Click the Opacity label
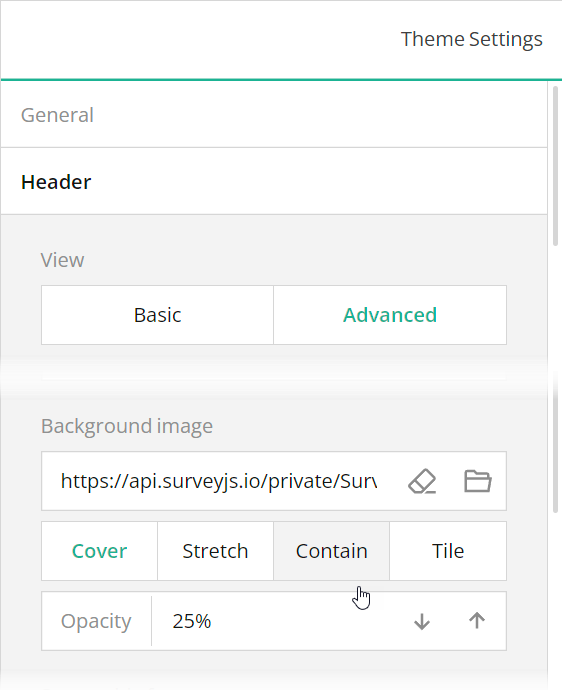The image size is (562, 690). coord(96,621)
